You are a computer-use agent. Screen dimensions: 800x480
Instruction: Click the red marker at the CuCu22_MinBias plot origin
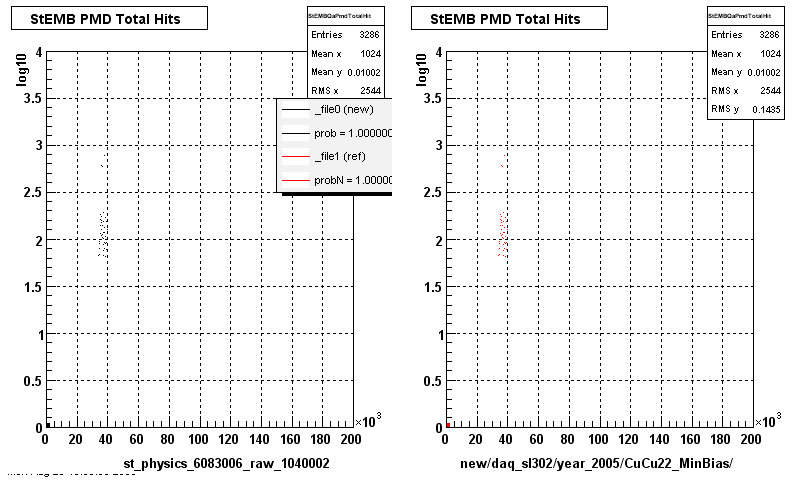448,425
